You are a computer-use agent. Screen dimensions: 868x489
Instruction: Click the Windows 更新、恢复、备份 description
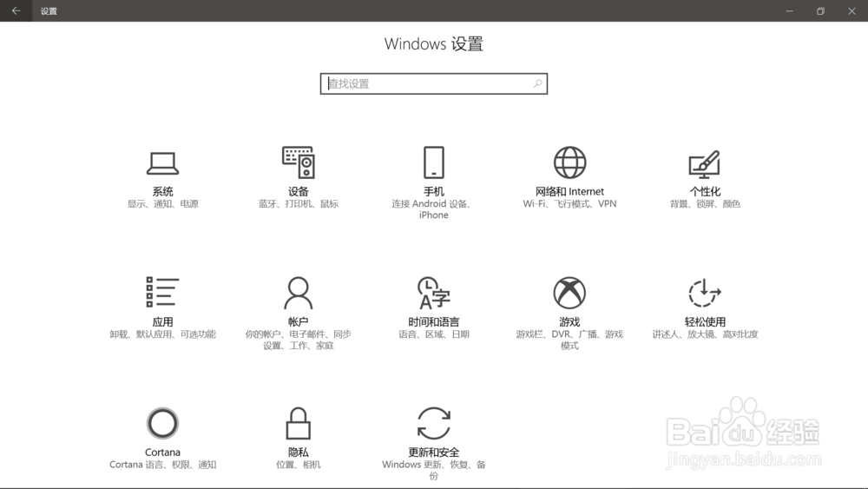[433, 470]
